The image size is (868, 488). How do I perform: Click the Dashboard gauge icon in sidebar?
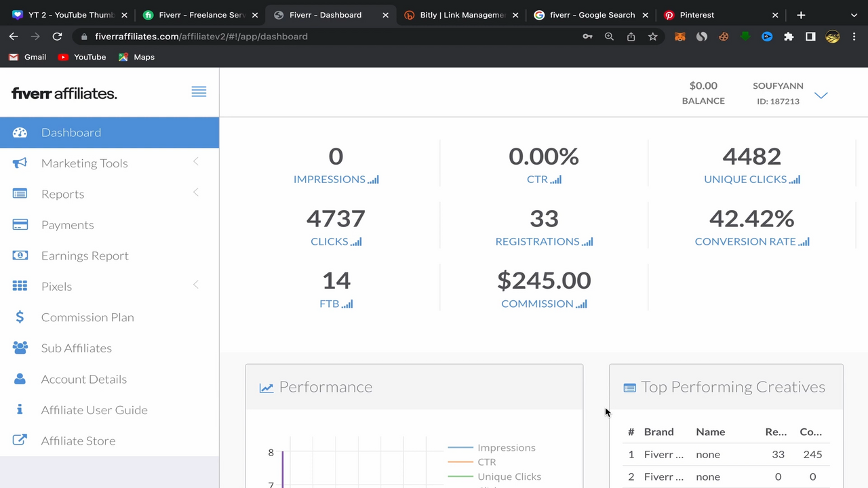(x=20, y=133)
